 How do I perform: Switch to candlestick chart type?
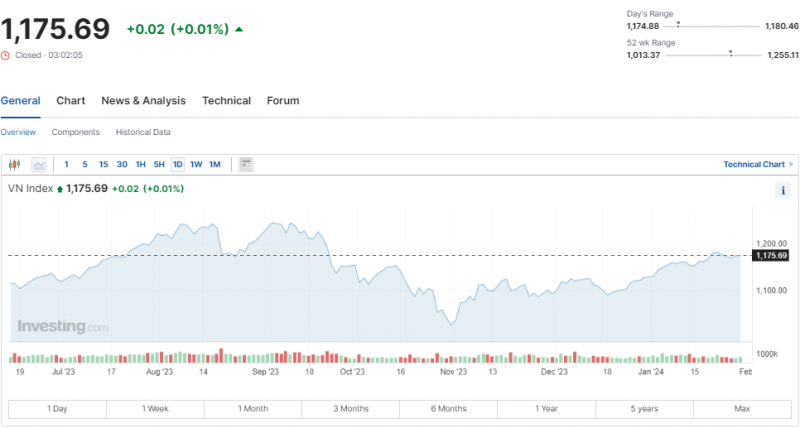pyautogui.click(x=14, y=164)
